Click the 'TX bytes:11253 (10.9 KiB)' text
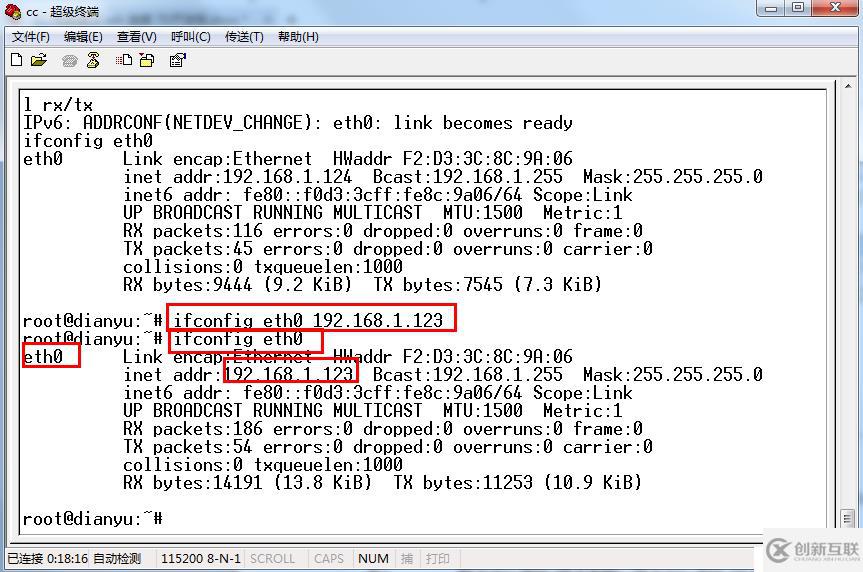Viewport: 863px width, 572px height. point(518,483)
